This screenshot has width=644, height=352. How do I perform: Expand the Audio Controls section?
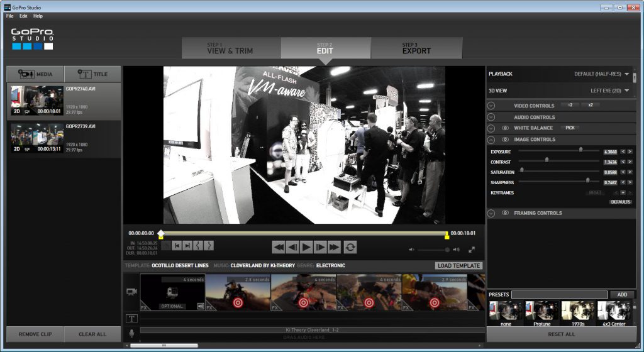point(491,117)
